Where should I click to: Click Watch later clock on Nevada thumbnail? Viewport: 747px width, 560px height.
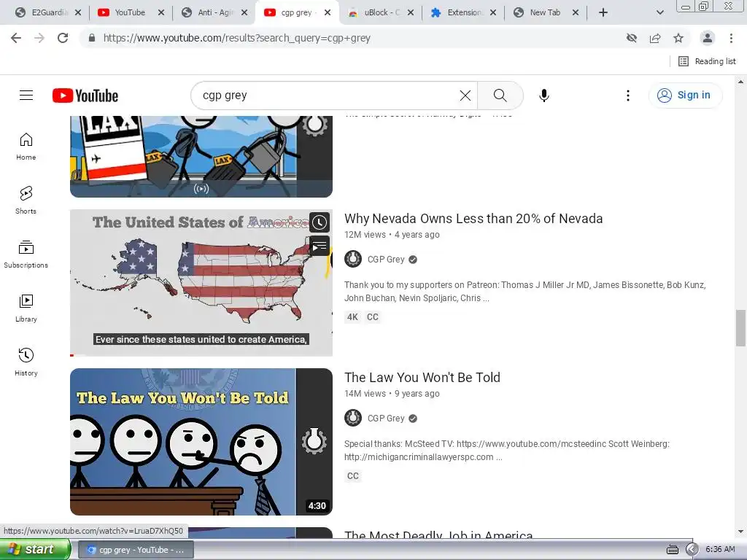click(320, 222)
